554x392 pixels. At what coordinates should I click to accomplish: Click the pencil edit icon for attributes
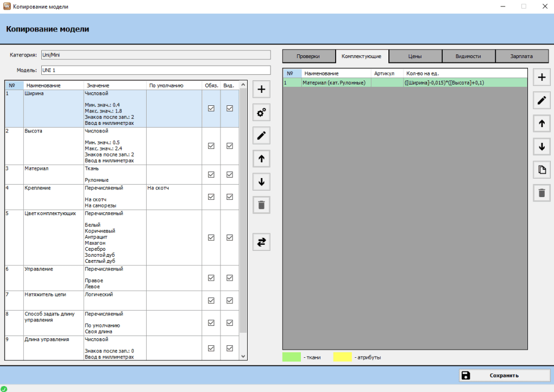click(x=261, y=136)
